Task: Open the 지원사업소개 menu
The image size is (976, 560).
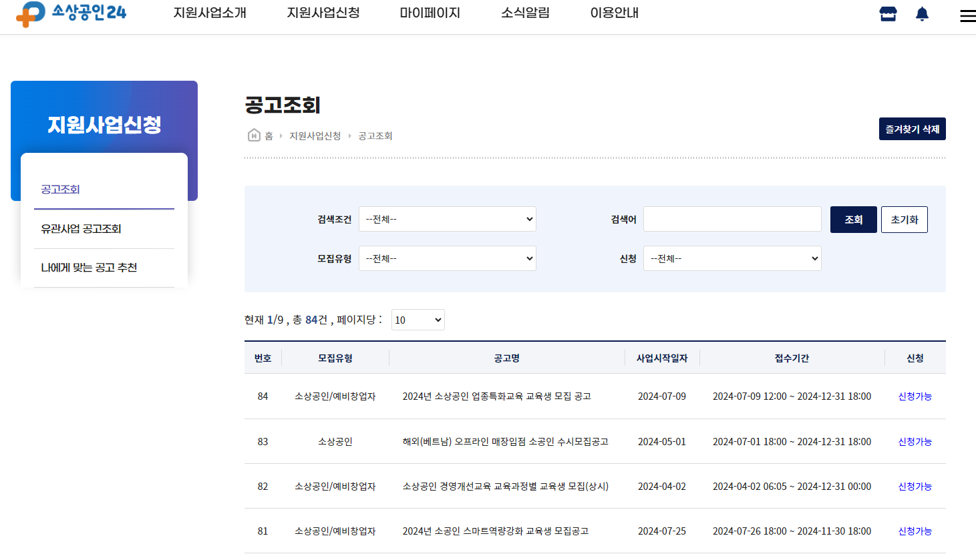Action: 210,12
